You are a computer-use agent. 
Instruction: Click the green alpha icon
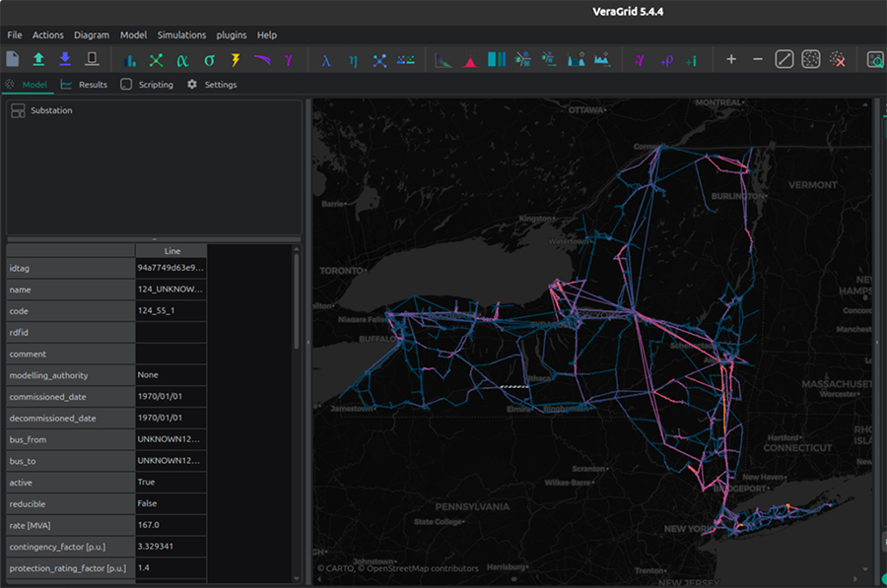pos(182,60)
